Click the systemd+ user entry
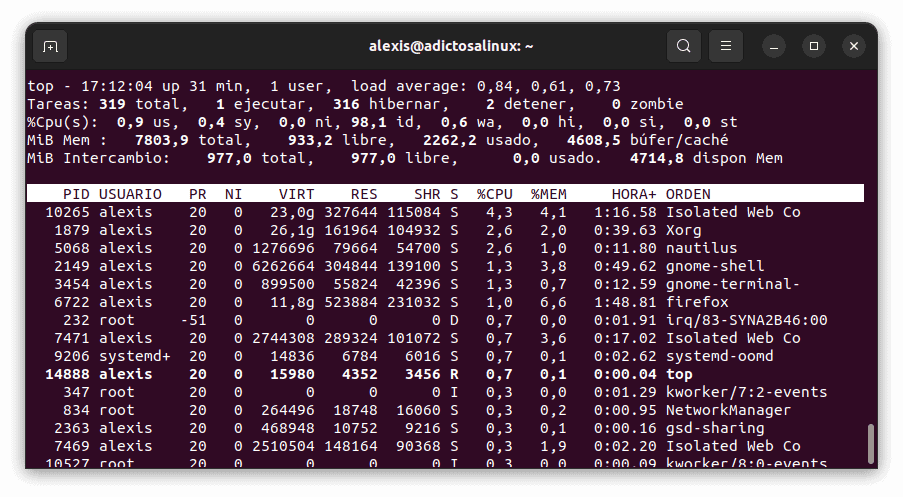The height and width of the screenshot is (497, 903). (x=135, y=356)
